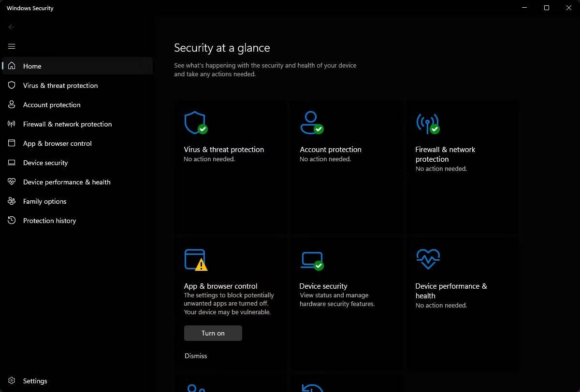Click the Protection history clock icon
The width and height of the screenshot is (580, 392).
[x=11, y=221]
